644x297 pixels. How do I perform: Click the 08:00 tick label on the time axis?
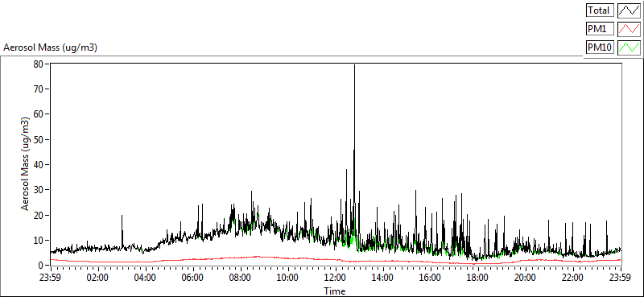[x=240, y=278]
